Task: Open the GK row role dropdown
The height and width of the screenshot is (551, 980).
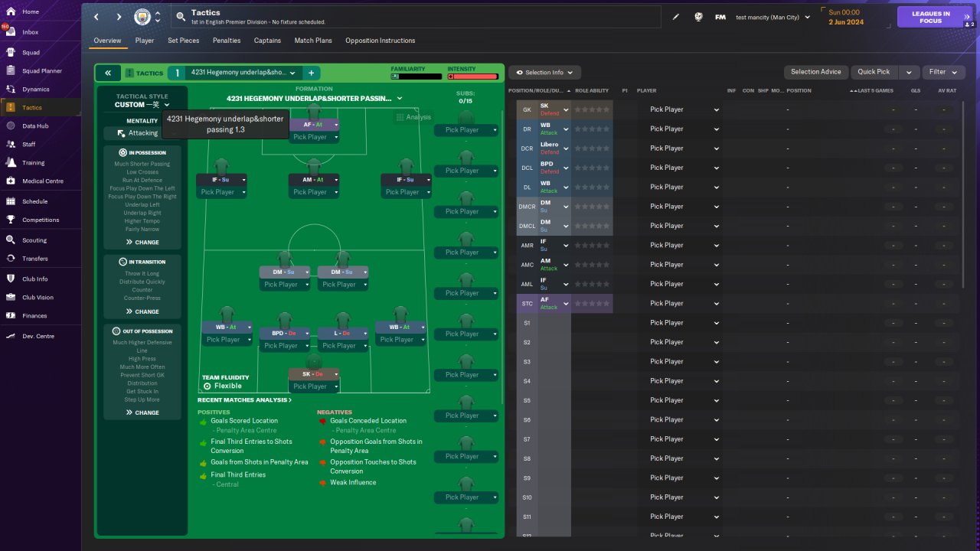Action: pyautogui.click(x=554, y=109)
